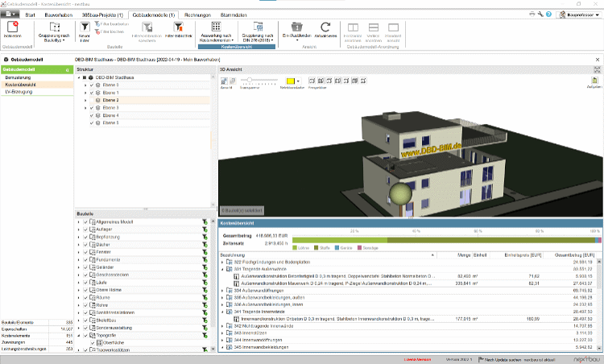The height and width of the screenshot is (364, 604).
Task: Expand 322 Flachgründungen und Bodenplatten row
Action: 222,263
